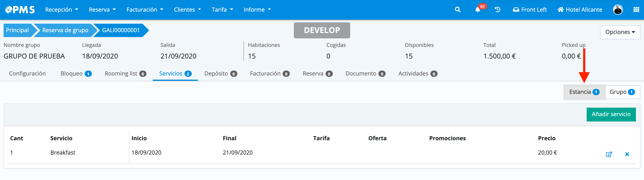644x180 pixels.
Task: Select the Front Left cash desk
Action: point(530,10)
